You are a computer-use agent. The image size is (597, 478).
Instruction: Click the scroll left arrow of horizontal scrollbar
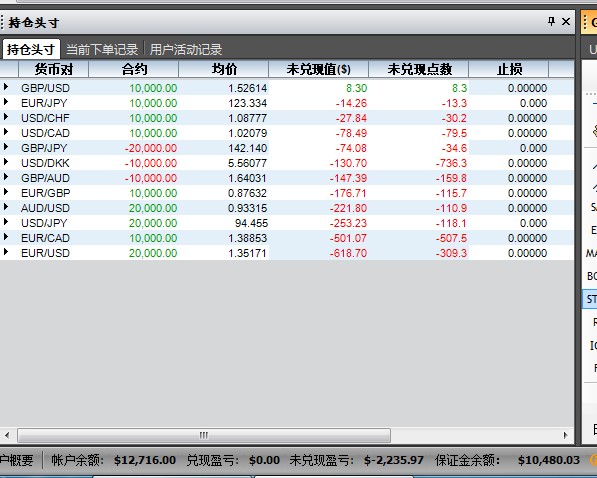7,435
